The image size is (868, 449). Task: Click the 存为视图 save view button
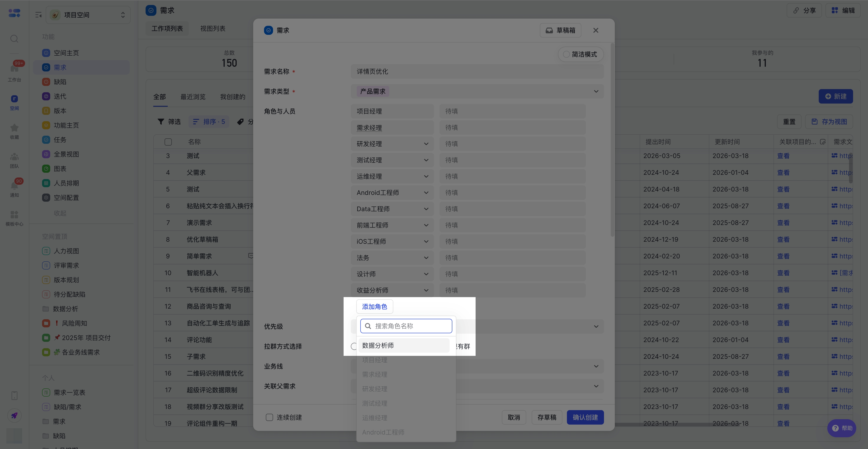click(829, 122)
